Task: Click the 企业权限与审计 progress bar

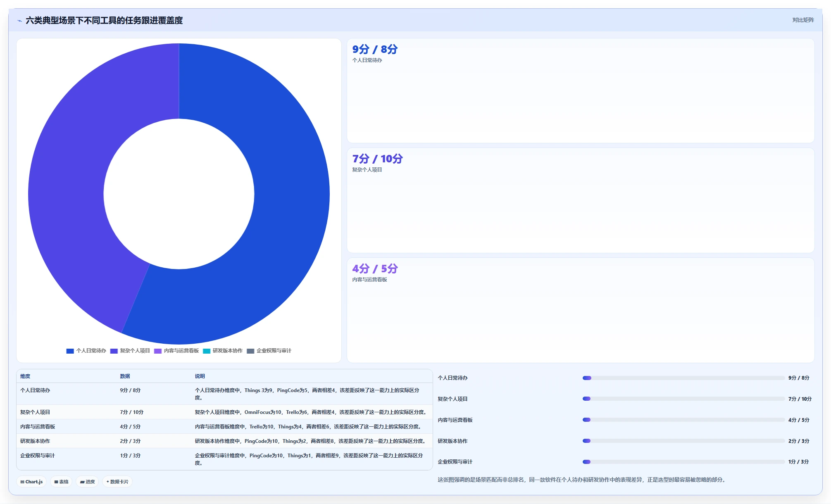Action: coord(683,462)
